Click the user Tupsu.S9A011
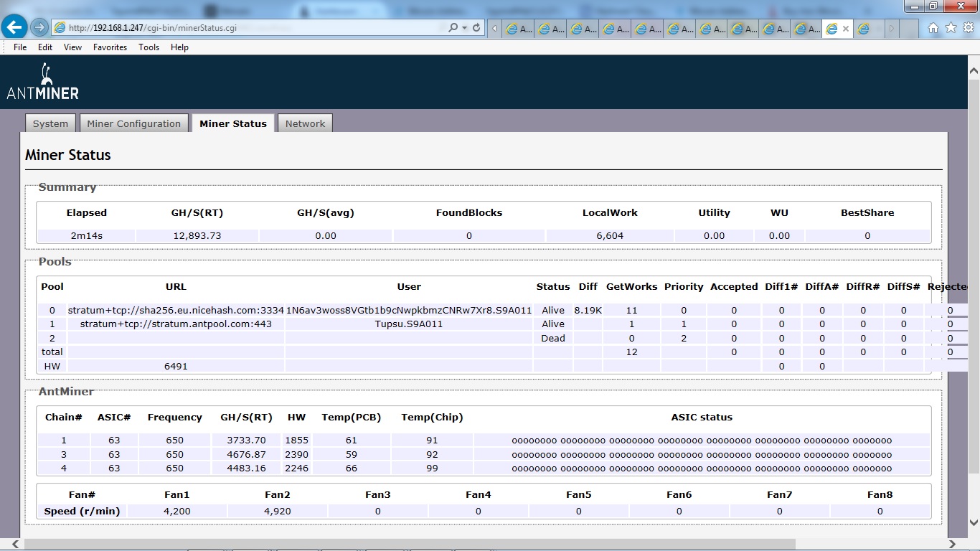 tap(409, 324)
